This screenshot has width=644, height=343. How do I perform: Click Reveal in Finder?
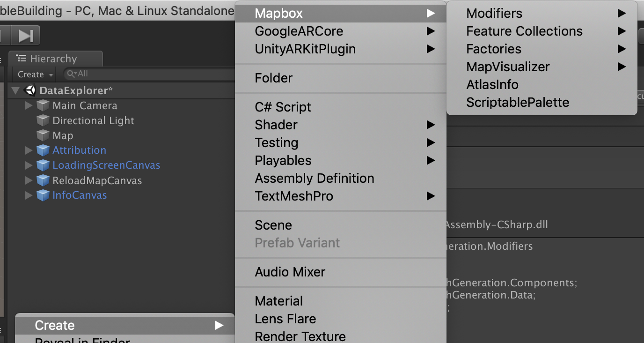coord(82,340)
